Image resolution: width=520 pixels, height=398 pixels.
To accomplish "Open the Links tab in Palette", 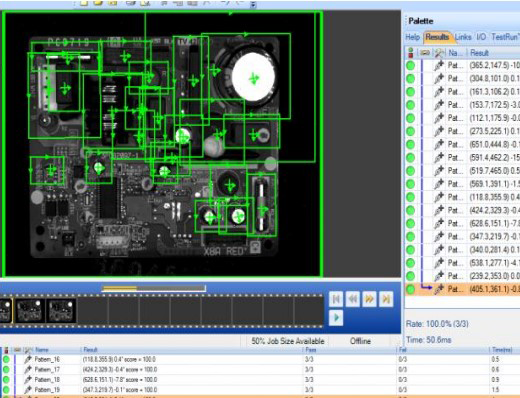I will point(463,37).
